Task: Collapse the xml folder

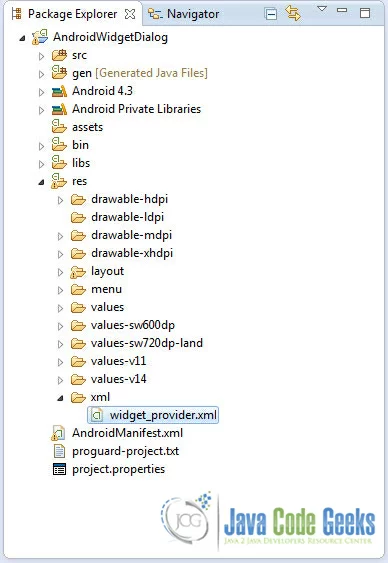Action: tap(61, 398)
